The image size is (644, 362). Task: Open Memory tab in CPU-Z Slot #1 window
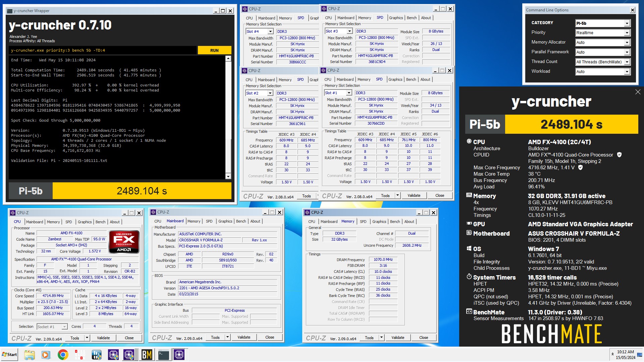pos(364,79)
